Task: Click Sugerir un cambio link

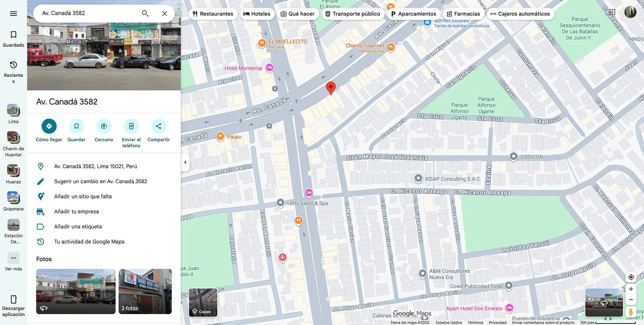Action: tap(100, 181)
